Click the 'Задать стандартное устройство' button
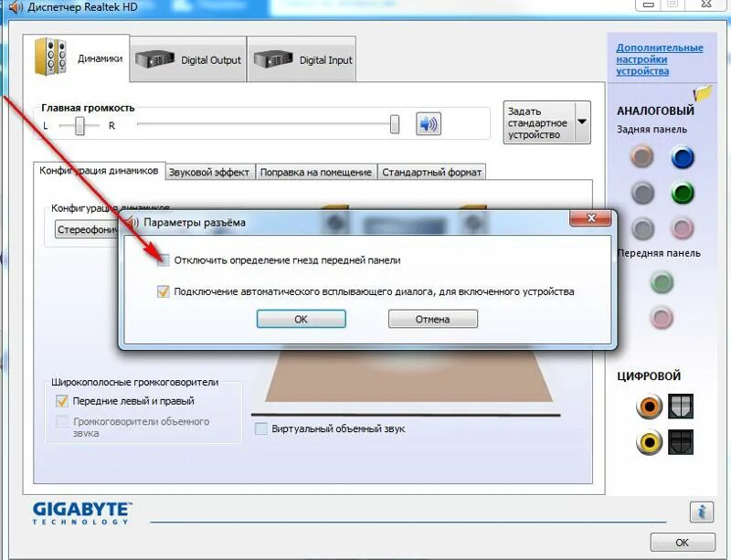731x560 pixels. click(539, 122)
